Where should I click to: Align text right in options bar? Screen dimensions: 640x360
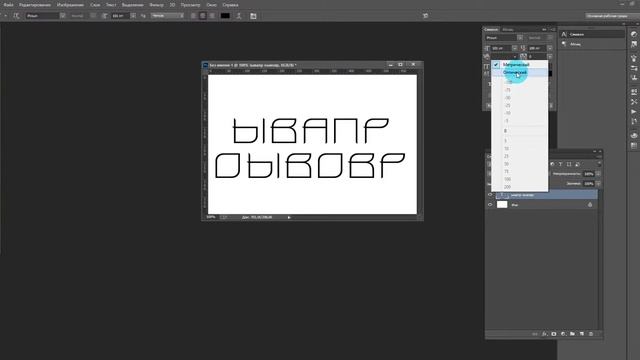212,16
